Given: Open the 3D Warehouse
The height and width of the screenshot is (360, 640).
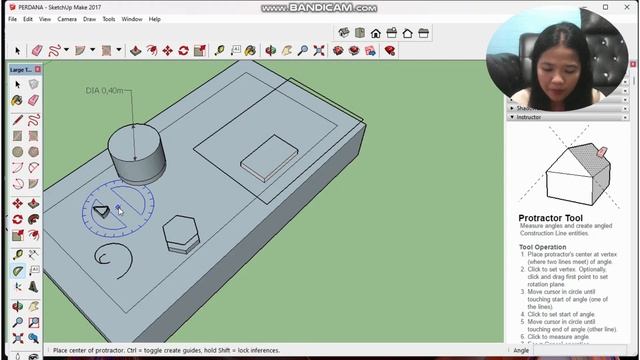Looking at the screenshot, I should [338, 51].
